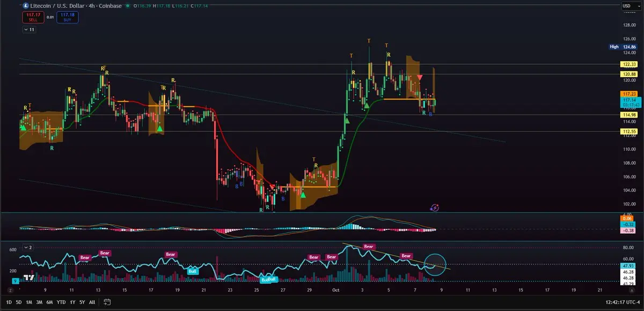Click the blue circle drawing on the RSI pane
This screenshot has width=644, height=311.
(x=435, y=264)
